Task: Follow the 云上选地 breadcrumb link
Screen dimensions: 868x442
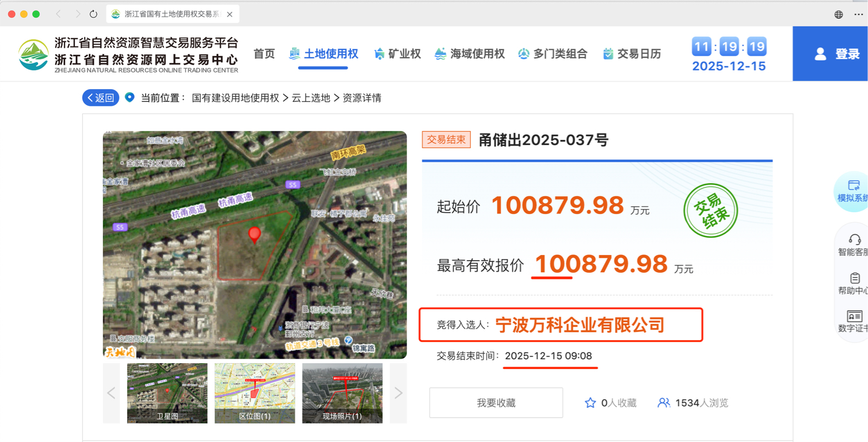Action: pos(311,98)
